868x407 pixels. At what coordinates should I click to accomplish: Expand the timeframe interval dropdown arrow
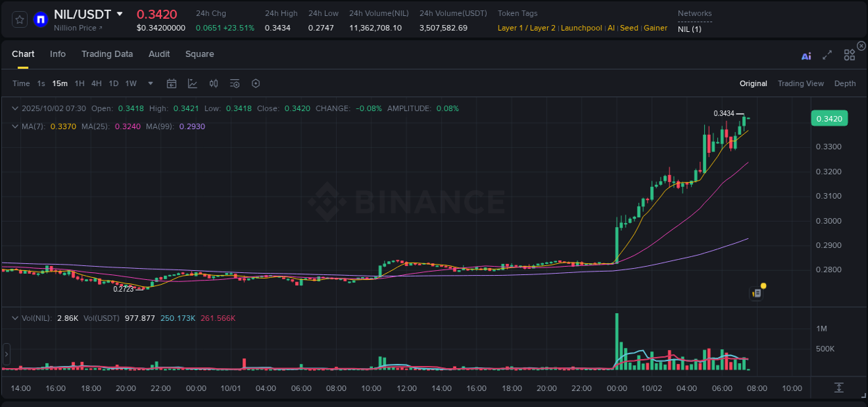(x=150, y=83)
